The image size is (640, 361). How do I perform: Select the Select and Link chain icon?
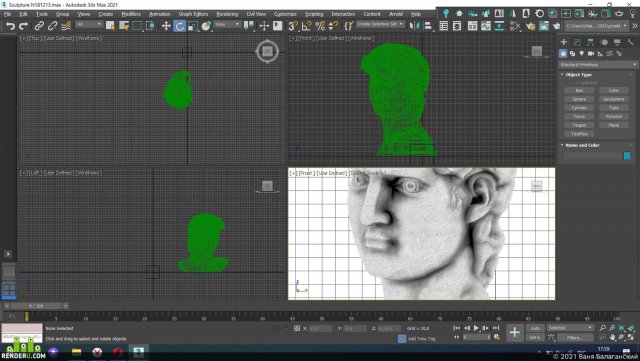[39, 26]
